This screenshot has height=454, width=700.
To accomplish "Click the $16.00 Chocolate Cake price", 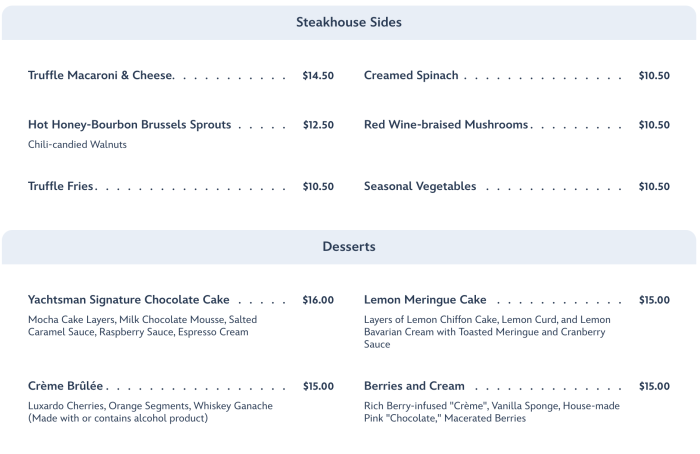I will (x=318, y=300).
